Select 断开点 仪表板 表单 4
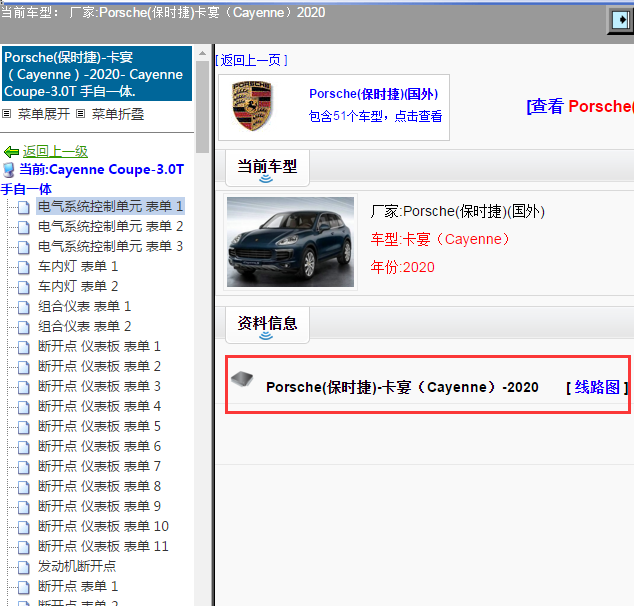Viewport: 634px width, 606px height. 99,406
